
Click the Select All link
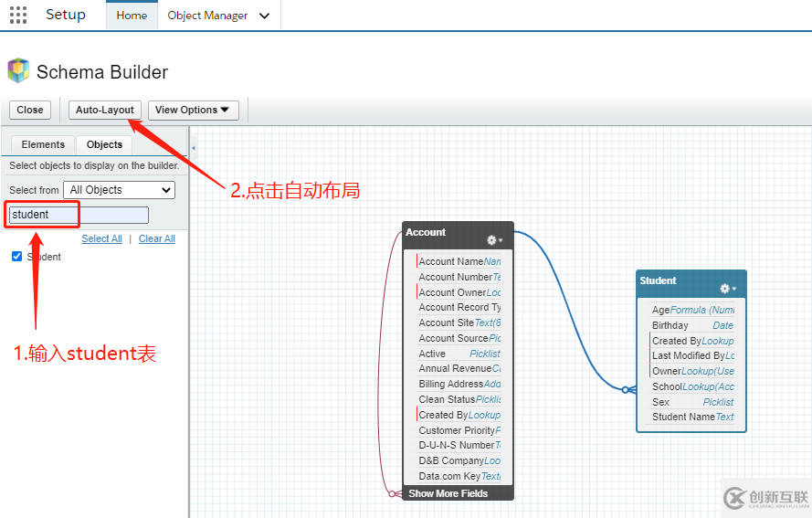coord(102,238)
